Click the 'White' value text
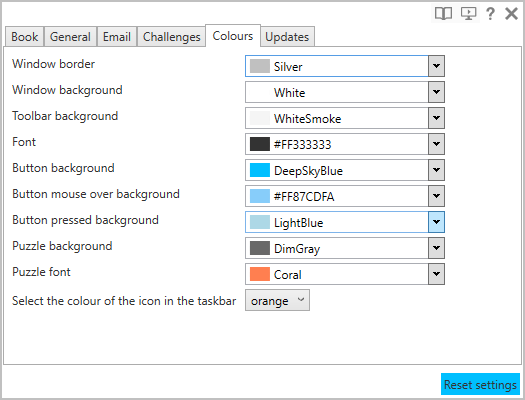The image size is (525, 400). pos(289,93)
